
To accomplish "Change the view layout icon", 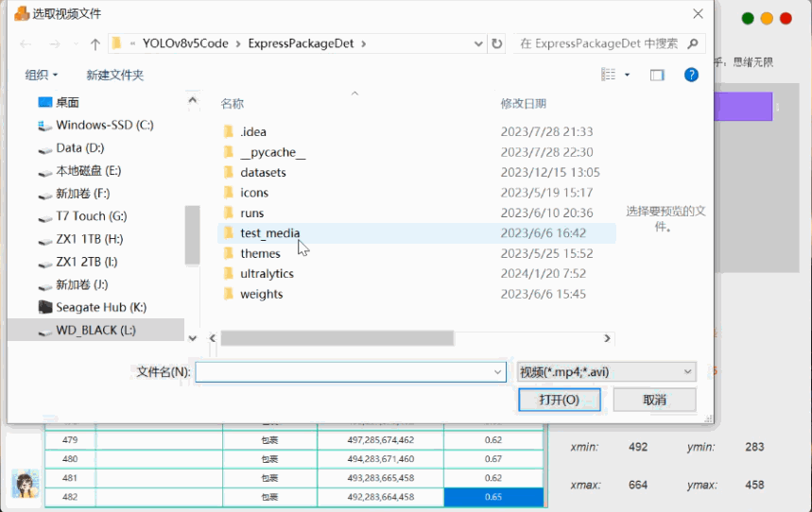I will (609, 75).
